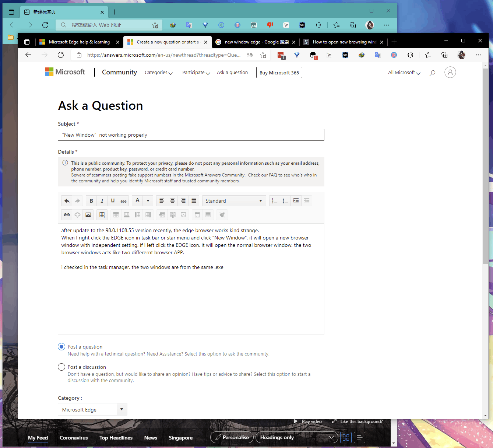Toggle strikethrough formatting button
Screen dimensions: 493x448
pos(123,201)
